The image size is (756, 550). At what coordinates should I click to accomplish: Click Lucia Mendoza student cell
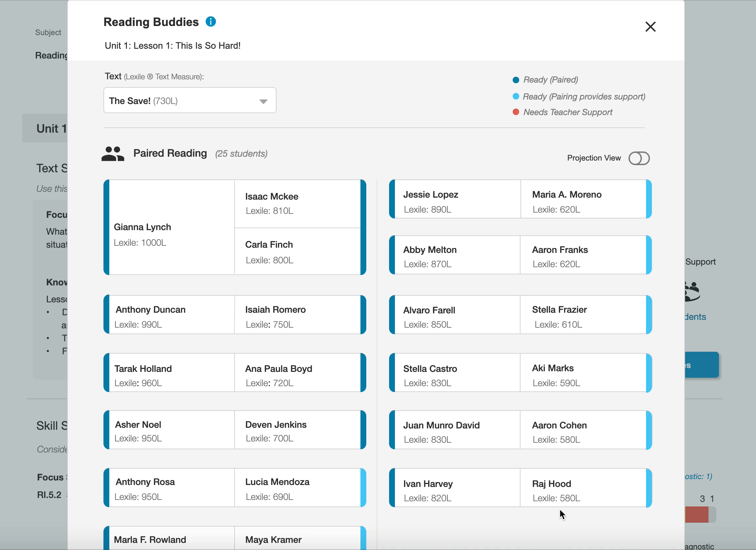point(297,489)
